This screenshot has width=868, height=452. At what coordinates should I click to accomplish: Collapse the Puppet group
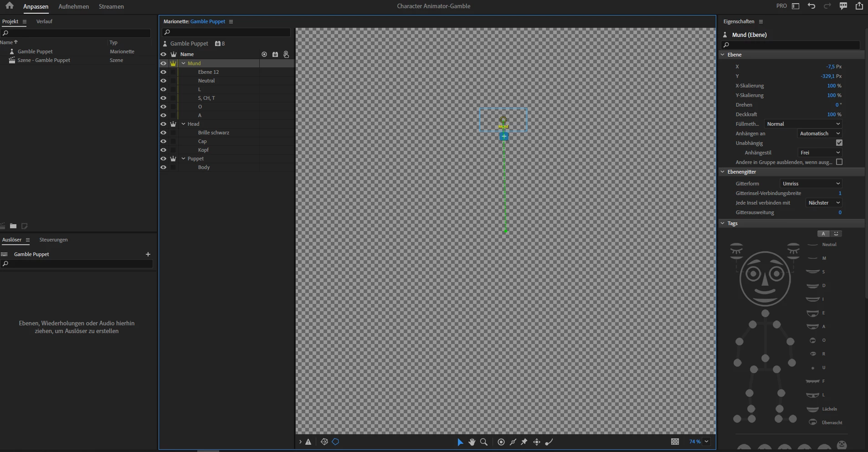(184, 159)
